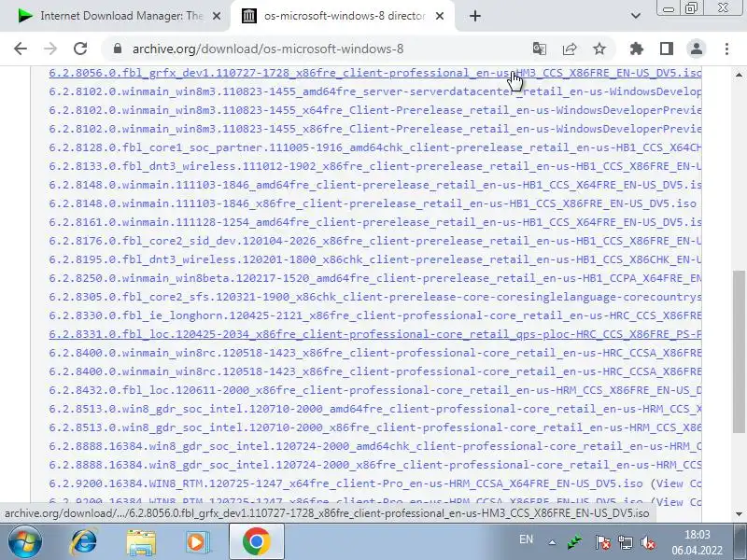
Task: Open 6.2.8432.0.fbl_loc link
Action: tap(375, 390)
